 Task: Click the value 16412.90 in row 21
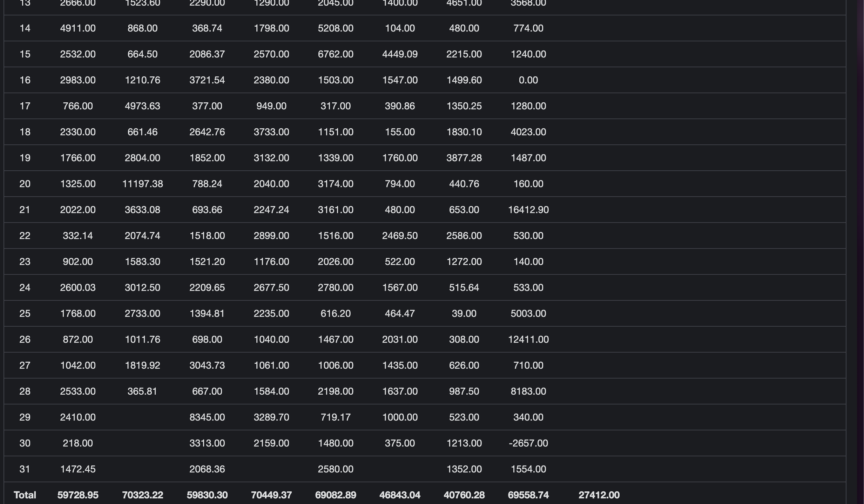point(528,210)
